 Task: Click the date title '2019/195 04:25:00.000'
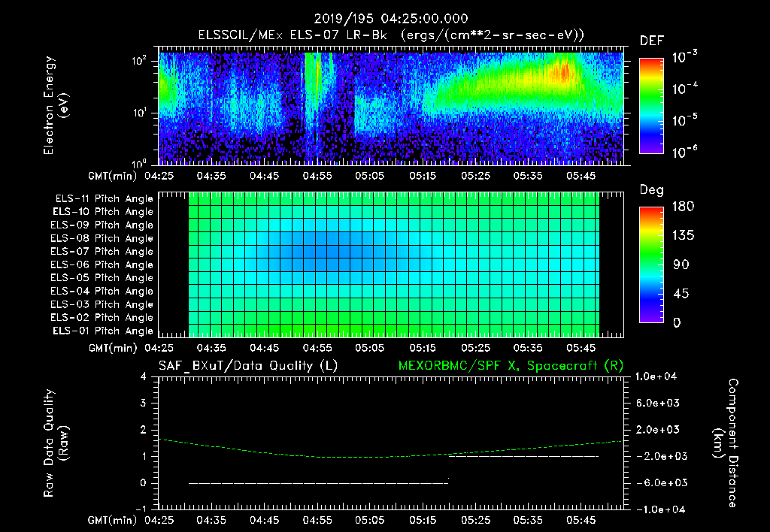coord(391,19)
